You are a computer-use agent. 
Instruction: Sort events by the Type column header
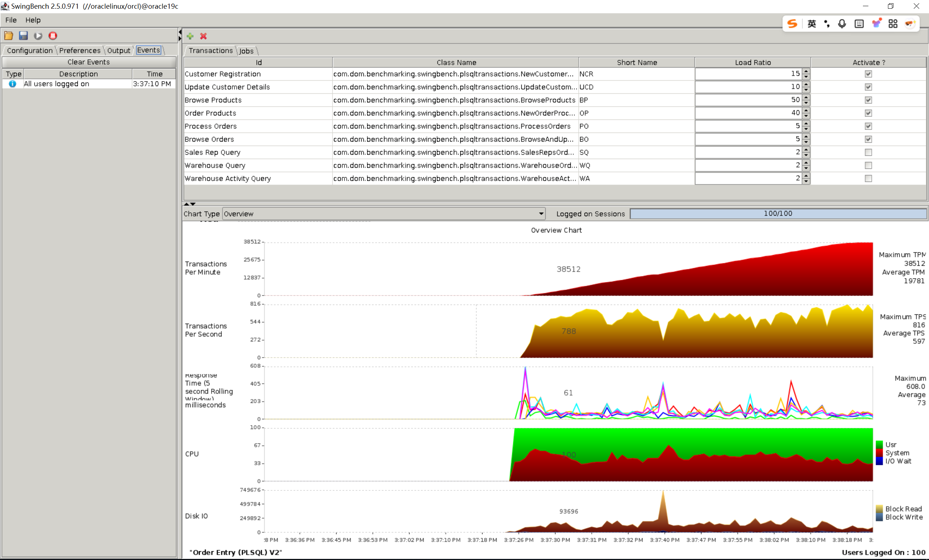tap(13, 74)
